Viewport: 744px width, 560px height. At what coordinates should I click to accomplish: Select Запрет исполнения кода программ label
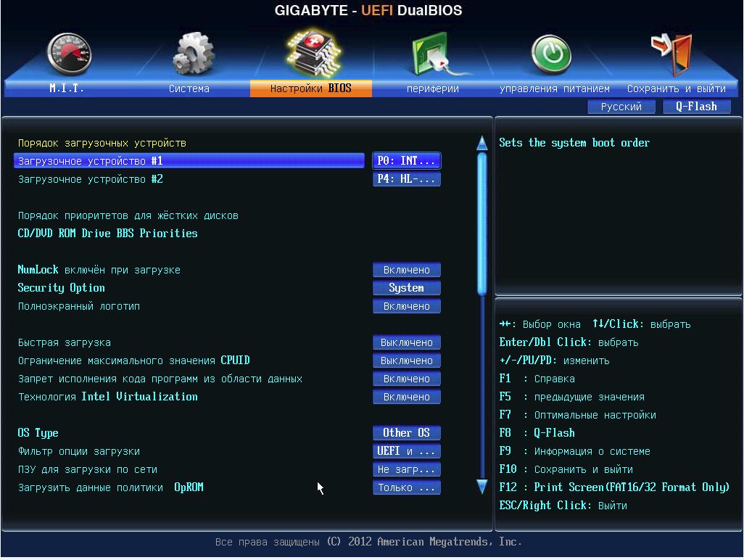[x=160, y=379]
